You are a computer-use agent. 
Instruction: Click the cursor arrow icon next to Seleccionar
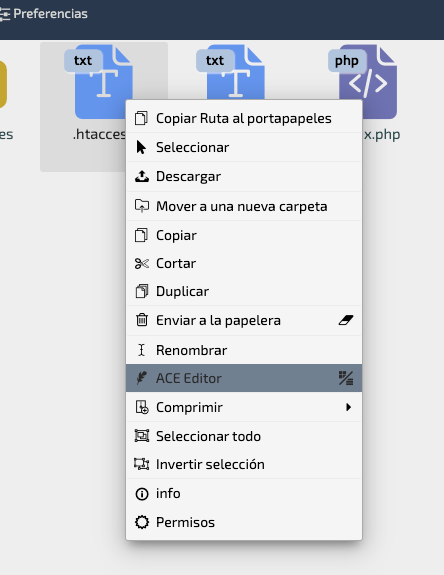tap(141, 147)
